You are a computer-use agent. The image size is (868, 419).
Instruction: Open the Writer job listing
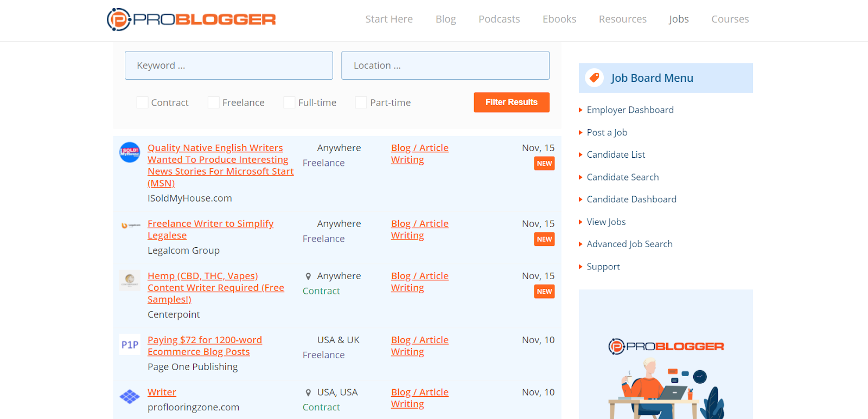(162, 392)
